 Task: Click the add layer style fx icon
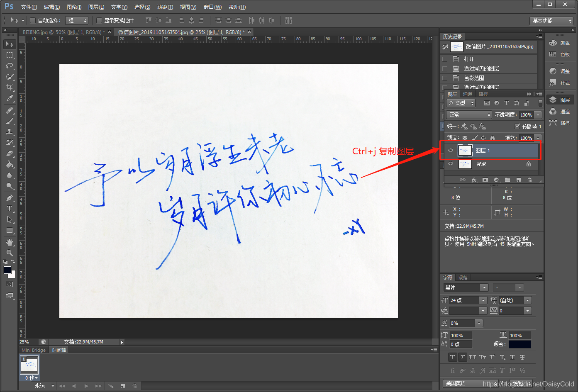tap(474, 180)
